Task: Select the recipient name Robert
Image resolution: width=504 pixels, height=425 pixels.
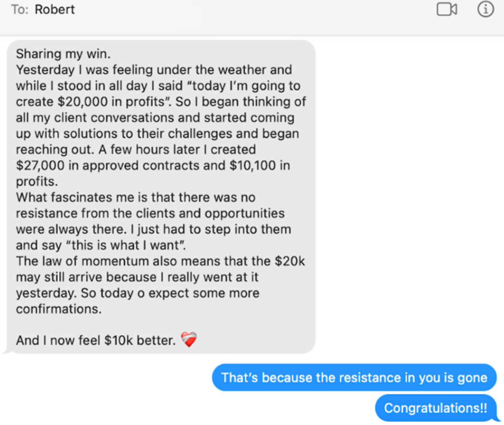Action: (55, 9)
